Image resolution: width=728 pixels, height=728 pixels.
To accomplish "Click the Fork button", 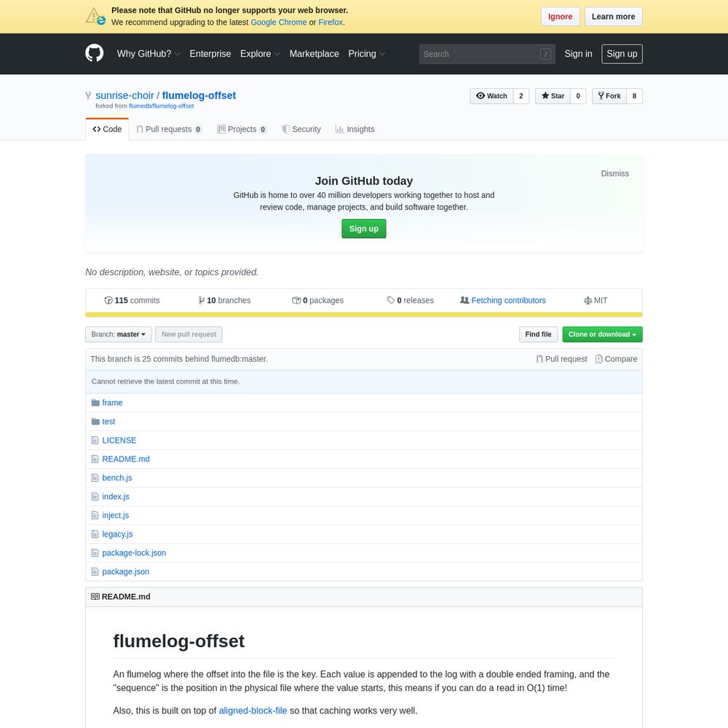I will click(609, 96).
